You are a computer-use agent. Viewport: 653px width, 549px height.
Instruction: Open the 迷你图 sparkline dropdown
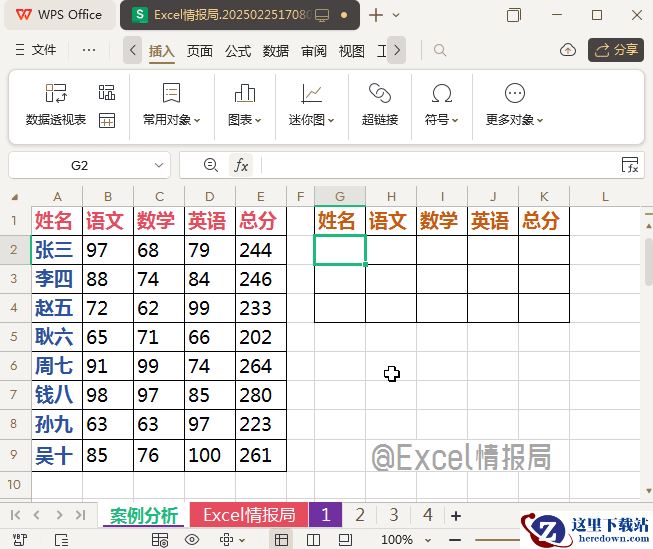[312, 105]
